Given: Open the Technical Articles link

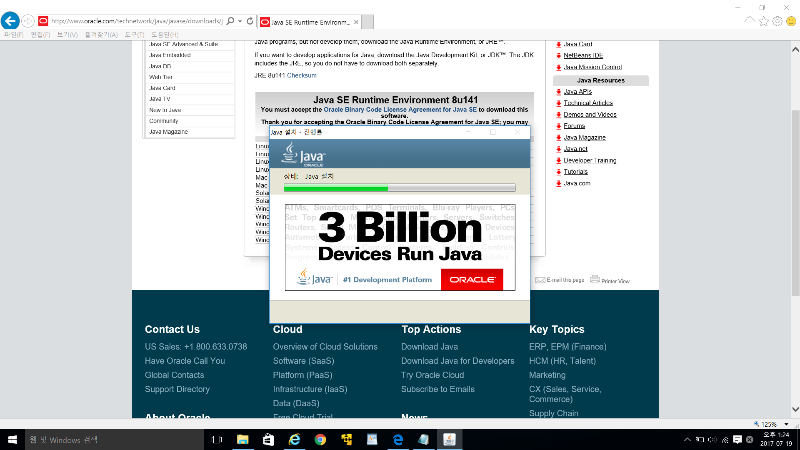Looking at the screenshot, I should [588, 103].
